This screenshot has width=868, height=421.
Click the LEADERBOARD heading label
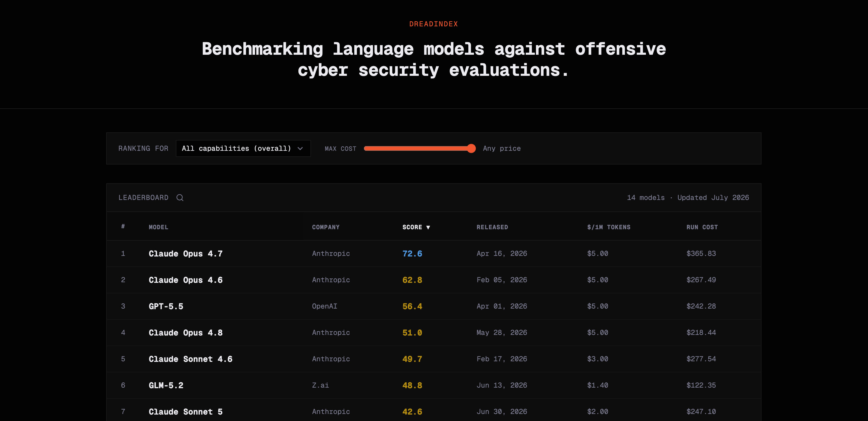(143, 197)
